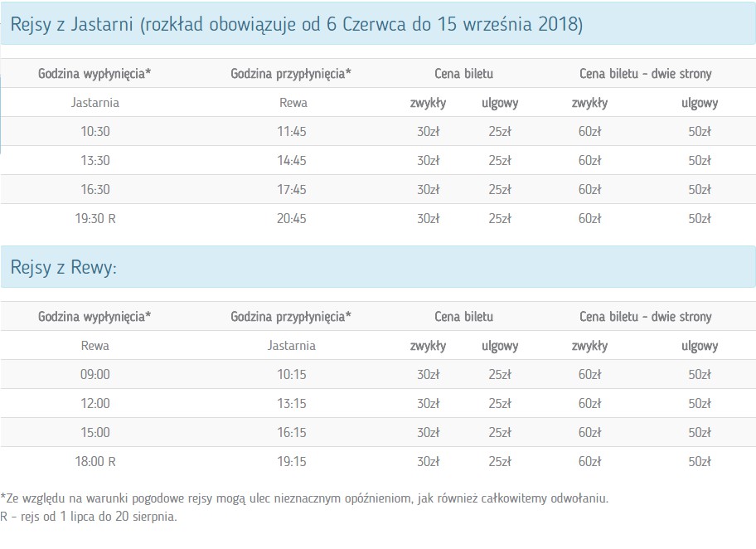Click the weather delay footnote text
Image resolution: width=756 pixels, height=549 pixels.
pos(305,498)
